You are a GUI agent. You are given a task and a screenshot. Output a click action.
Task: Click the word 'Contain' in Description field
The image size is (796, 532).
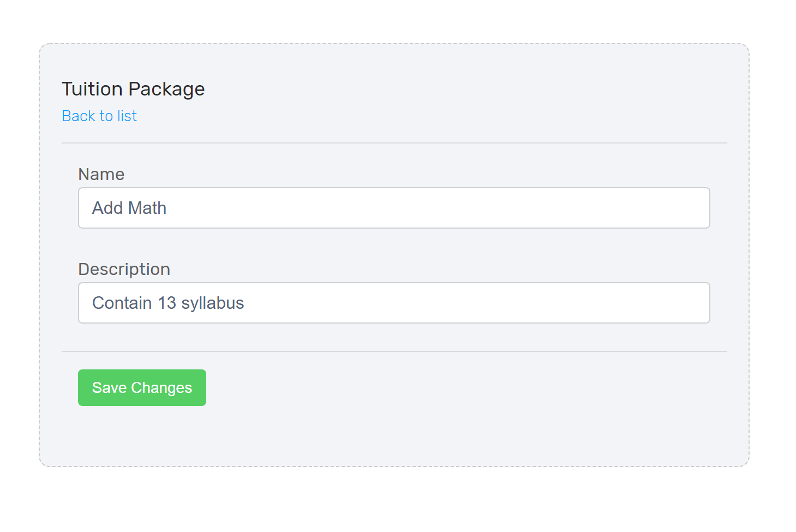click(122, 303)
